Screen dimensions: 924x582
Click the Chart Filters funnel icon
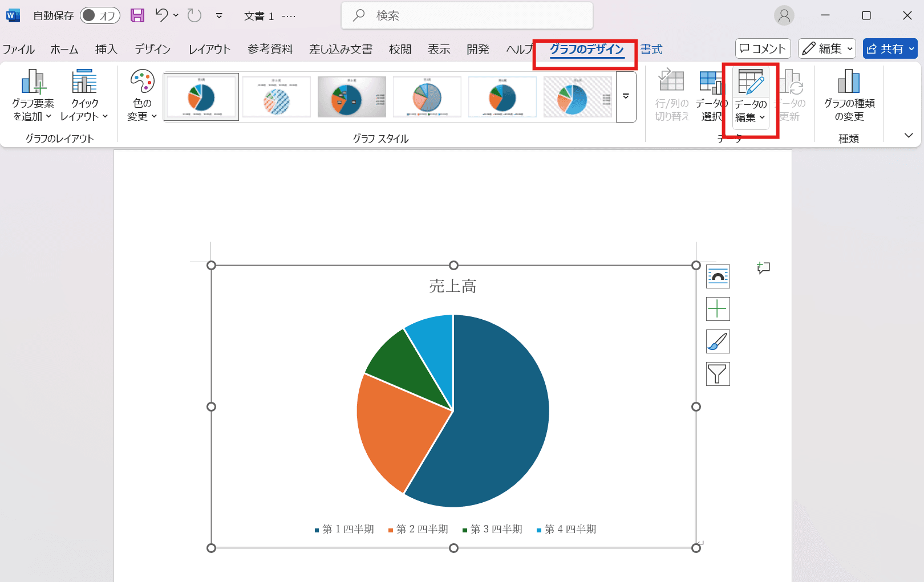pos(718,375)
